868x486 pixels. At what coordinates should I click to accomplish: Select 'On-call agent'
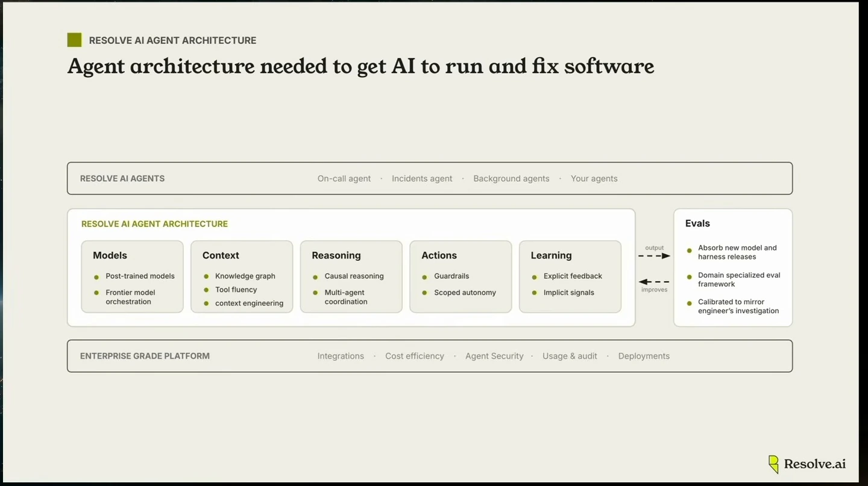click(344, 178)
